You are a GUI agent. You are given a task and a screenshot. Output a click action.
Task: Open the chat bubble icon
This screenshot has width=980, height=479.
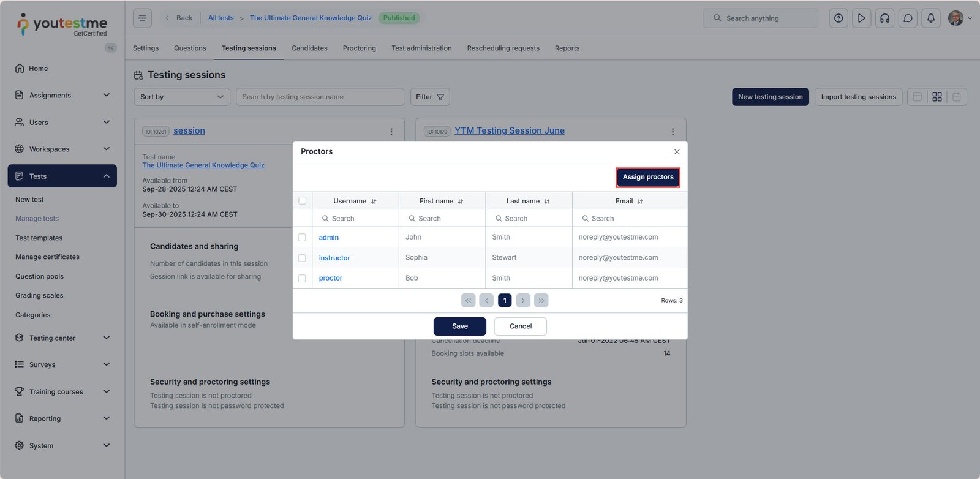[908, 18]
